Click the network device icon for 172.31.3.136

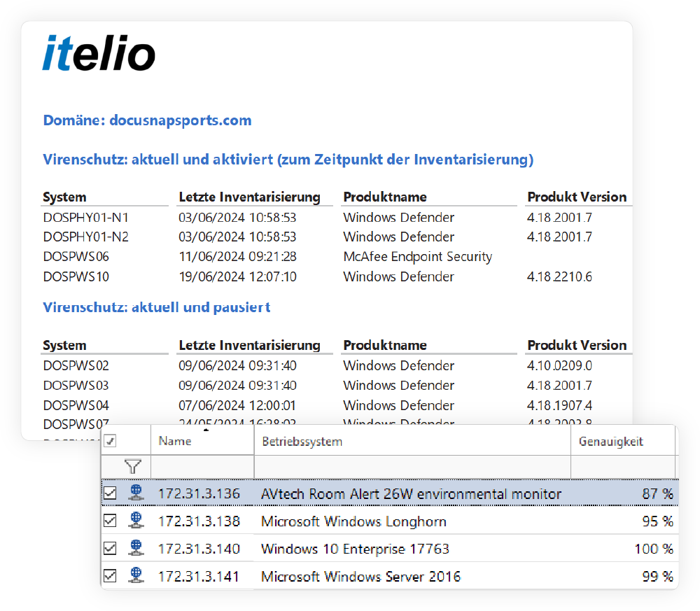tap(136, 493)
